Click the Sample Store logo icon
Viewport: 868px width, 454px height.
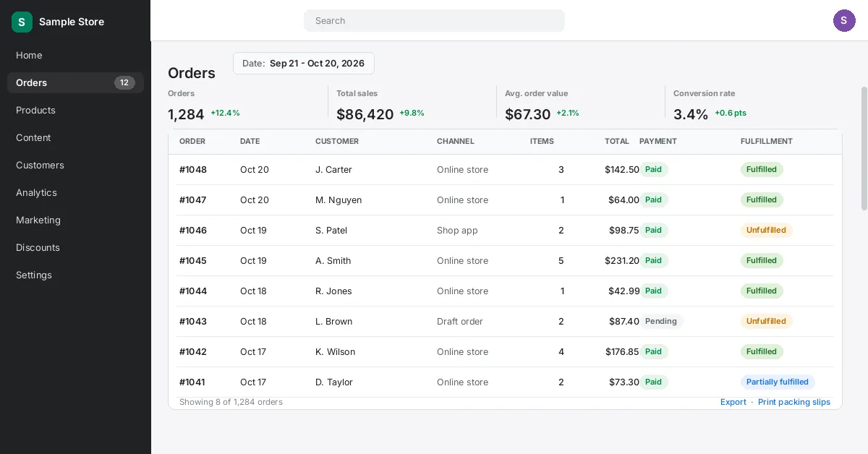(x=22, y=22)
